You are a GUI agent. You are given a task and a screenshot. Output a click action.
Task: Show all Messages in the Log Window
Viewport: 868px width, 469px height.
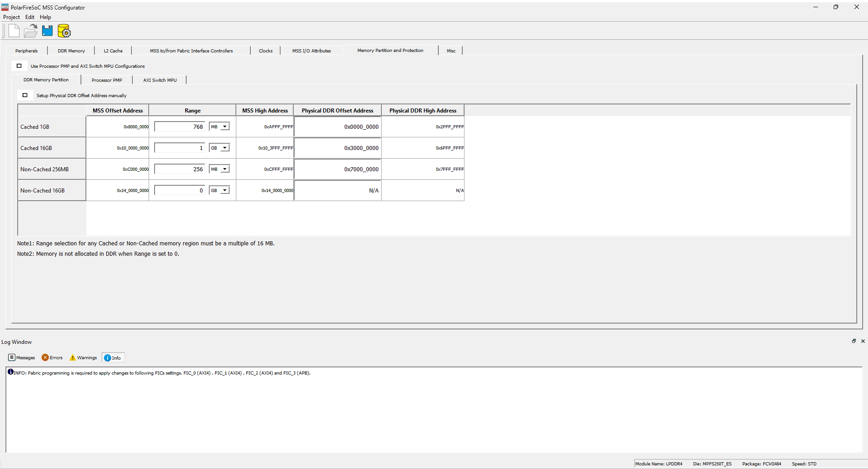(22, 358)
